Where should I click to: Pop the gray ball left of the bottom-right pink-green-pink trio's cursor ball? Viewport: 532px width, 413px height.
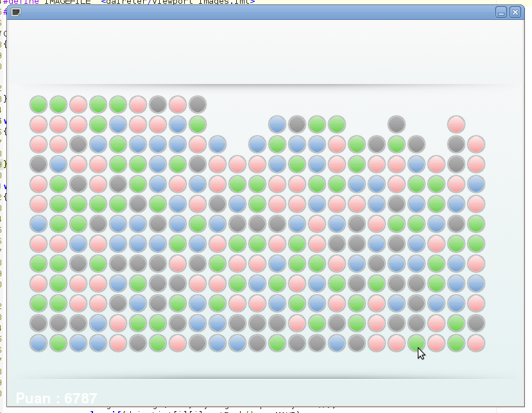click(x=357, y=343)
